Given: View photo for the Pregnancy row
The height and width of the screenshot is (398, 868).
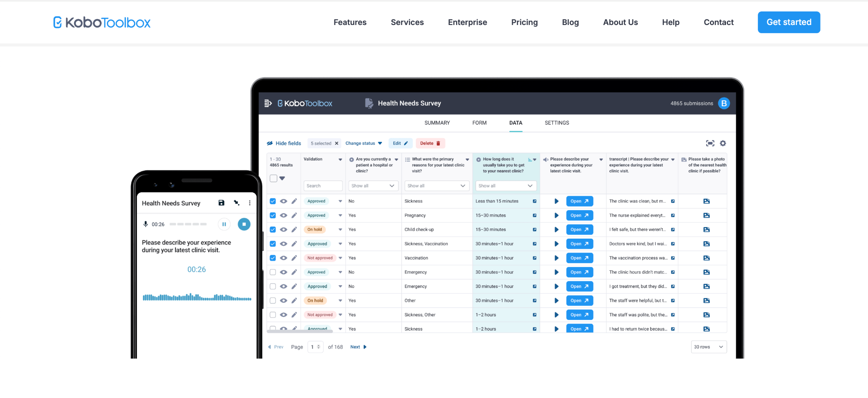Looking at the screenshot, I should [707, 215].
